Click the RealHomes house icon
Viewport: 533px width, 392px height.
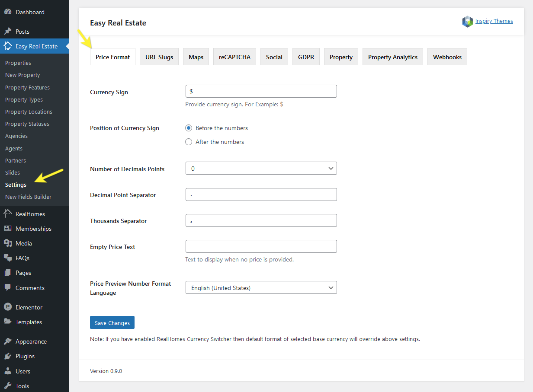click(x=8, y=214)
